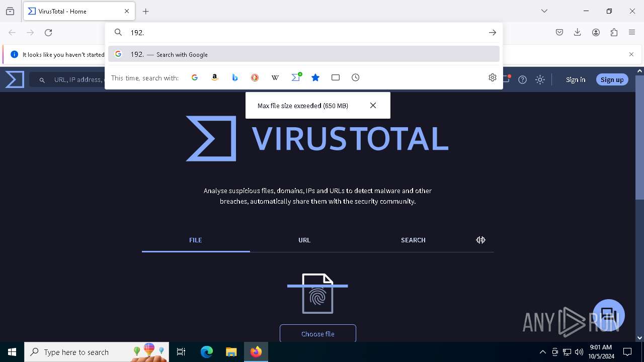644x362 pixels.
Task: Open the Windows Start menu
Action: (12, 352)
